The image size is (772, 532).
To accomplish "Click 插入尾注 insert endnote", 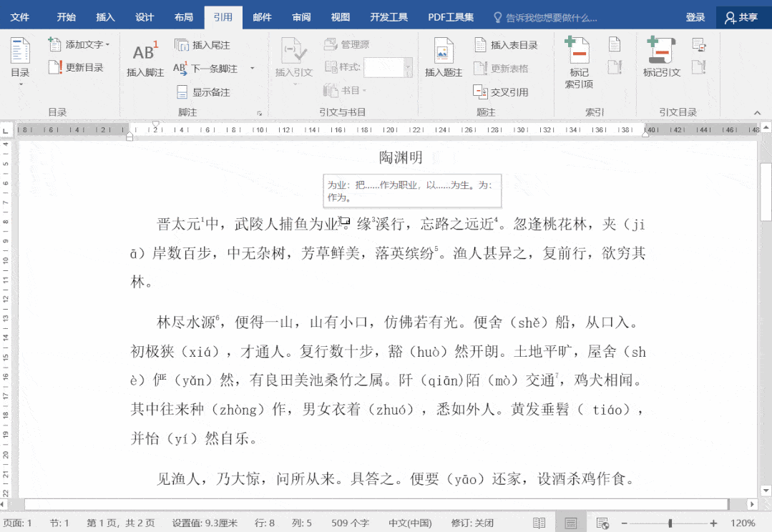I will pyautogui.click(x=202, y=45).
